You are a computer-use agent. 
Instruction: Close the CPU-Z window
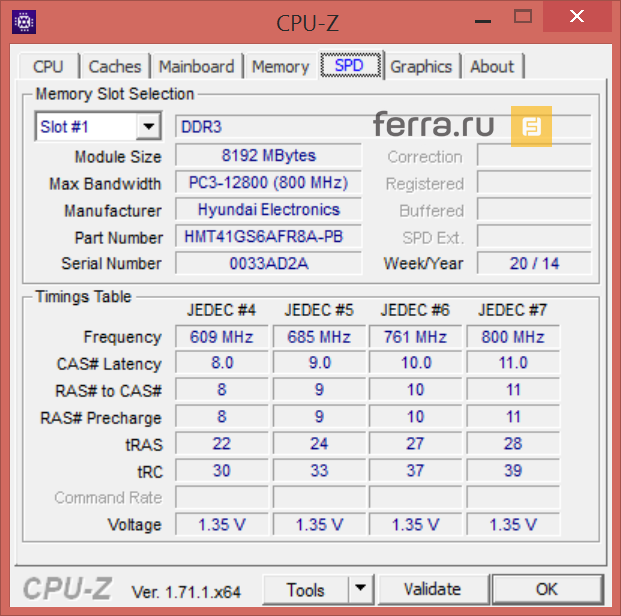click(575, 17)
